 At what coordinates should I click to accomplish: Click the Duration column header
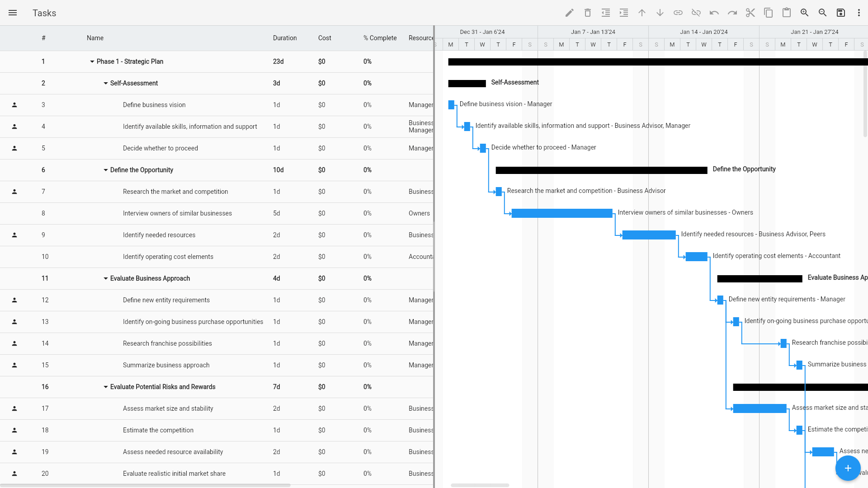[x=285, y=38]
